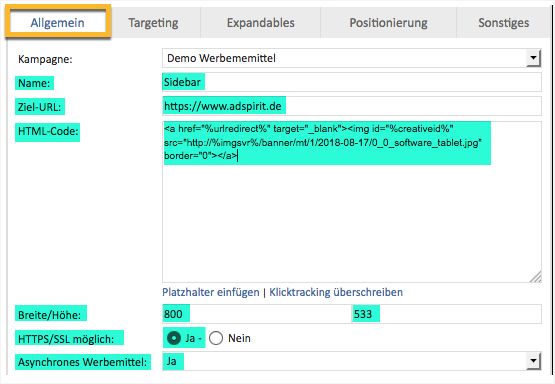Click the Ziel-URL input field
The image size is (555, 384).
(x=351, y=106)
